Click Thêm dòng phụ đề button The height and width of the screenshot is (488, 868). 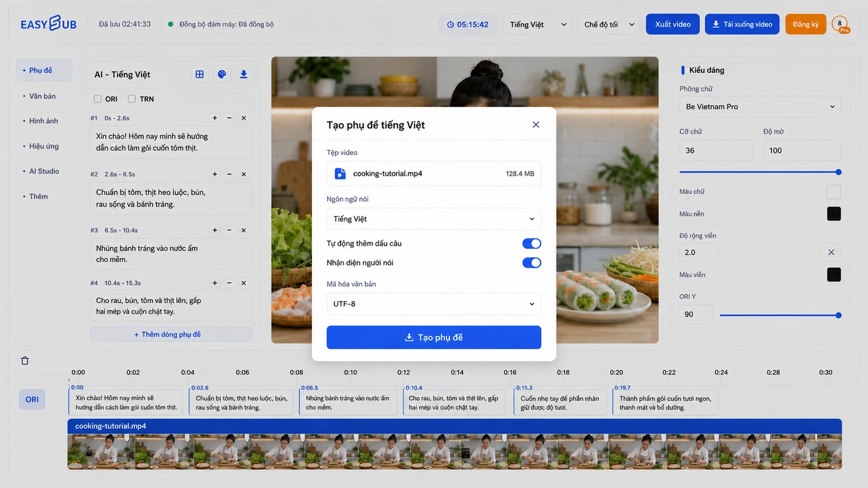[171, 335]
